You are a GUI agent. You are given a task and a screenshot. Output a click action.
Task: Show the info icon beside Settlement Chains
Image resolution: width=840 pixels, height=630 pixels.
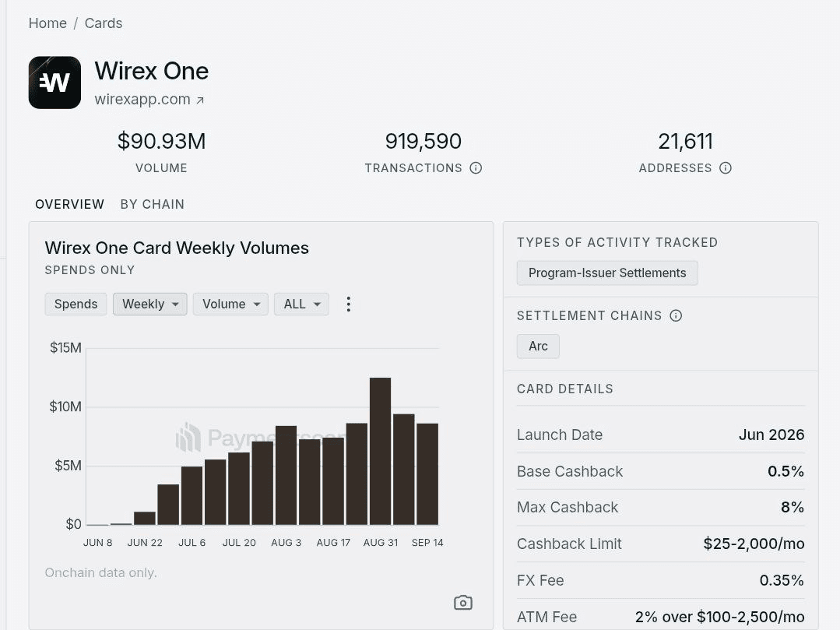coord(676,315)
